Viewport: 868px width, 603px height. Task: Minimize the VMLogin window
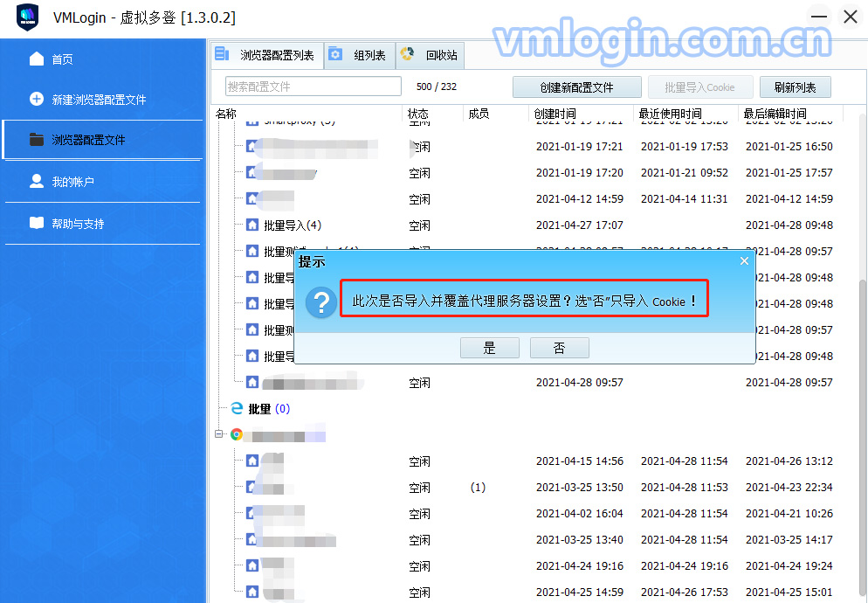pos(819,17)
